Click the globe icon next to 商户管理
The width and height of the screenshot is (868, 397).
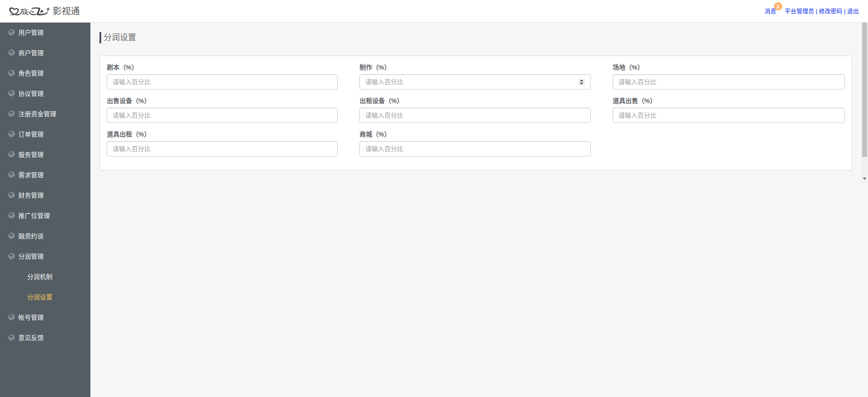coord(12,53)
